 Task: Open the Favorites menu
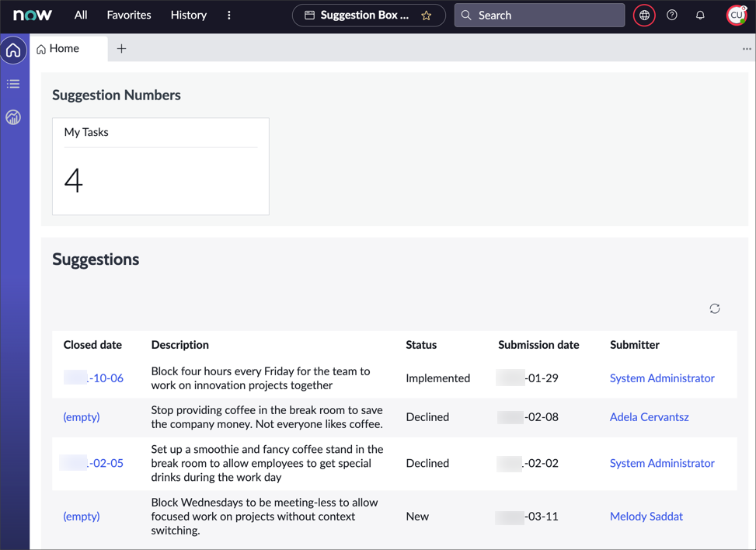tap(128, 15)
